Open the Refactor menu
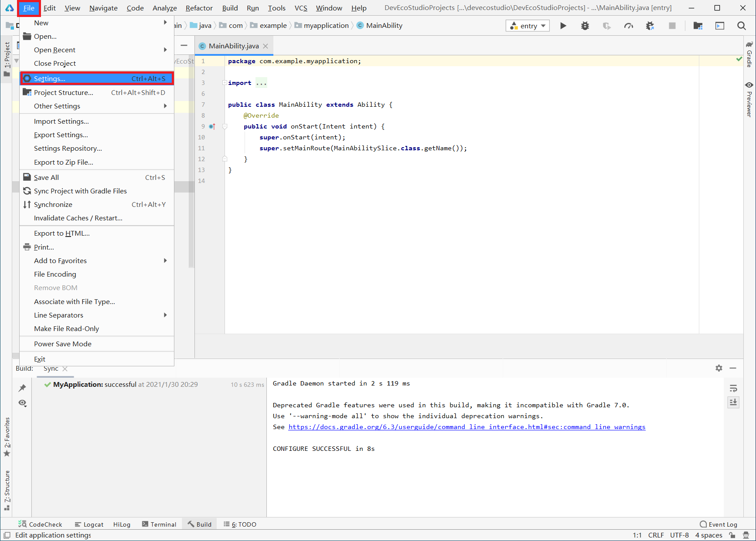 point(199,8)
